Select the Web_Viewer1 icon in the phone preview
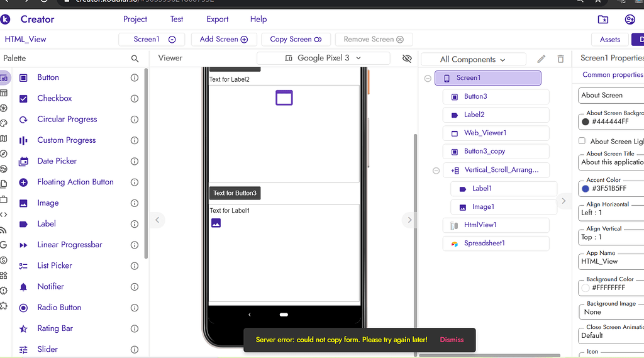644x358 pixels. pyautogui.click(x=284, y=98)
